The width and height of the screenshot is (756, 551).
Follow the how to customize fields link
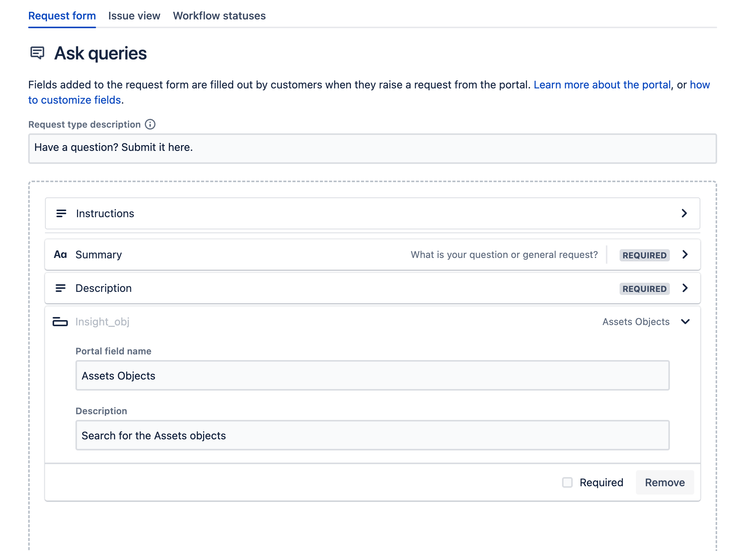coord(75,100)
